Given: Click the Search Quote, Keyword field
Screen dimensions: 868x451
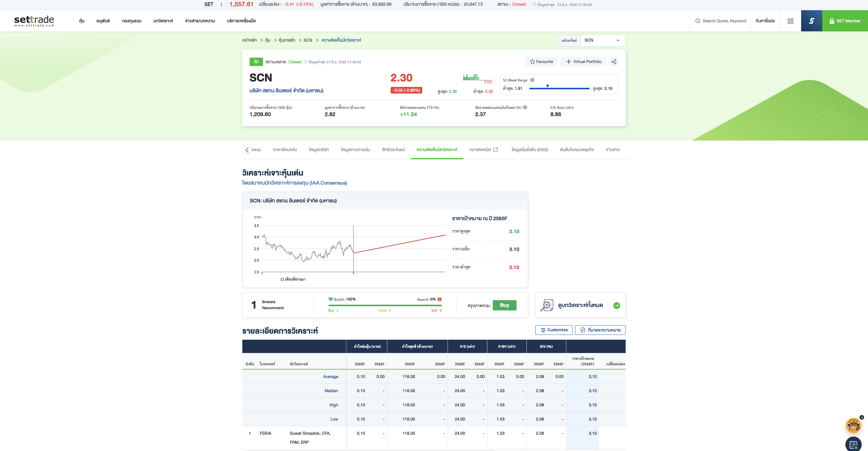Looking at the screenshot, I should [x=720, y=21].
